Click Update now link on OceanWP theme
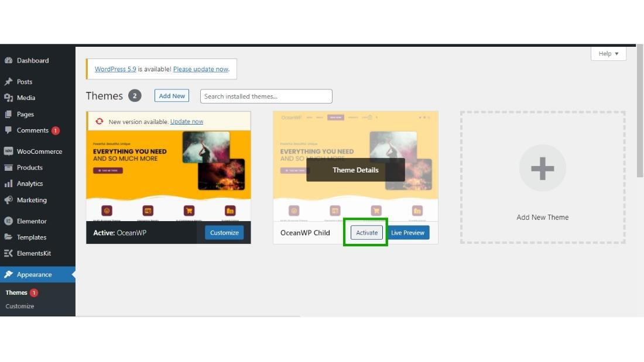The height and width of the screenshot is (362, 644). tap(186, 122)
